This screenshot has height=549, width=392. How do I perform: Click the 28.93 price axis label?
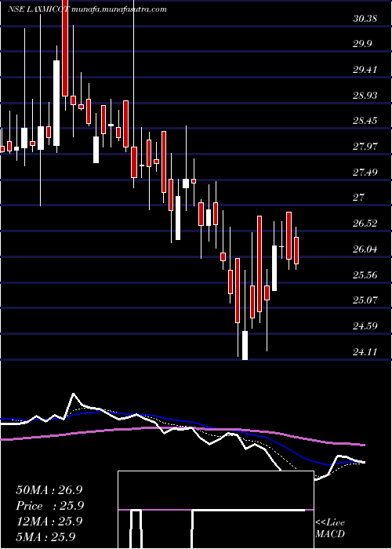click(x=365, y=95)
